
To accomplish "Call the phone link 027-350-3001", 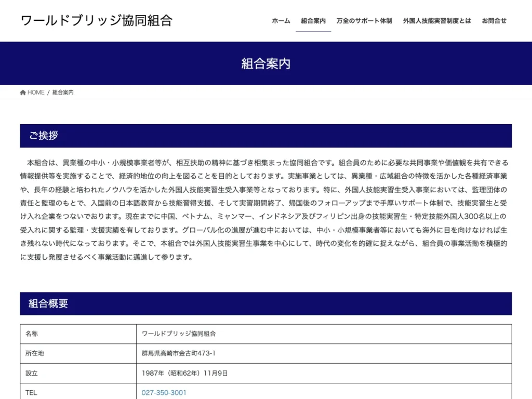I will coord(164,393).
